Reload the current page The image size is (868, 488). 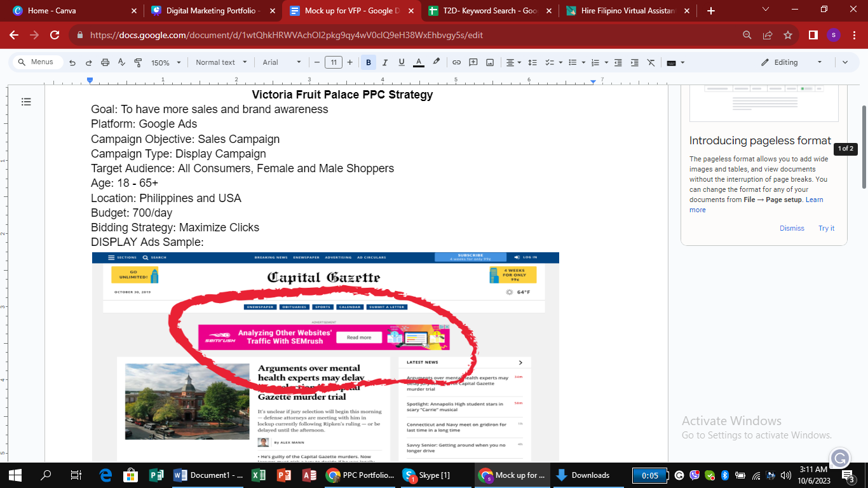[55, 35]
